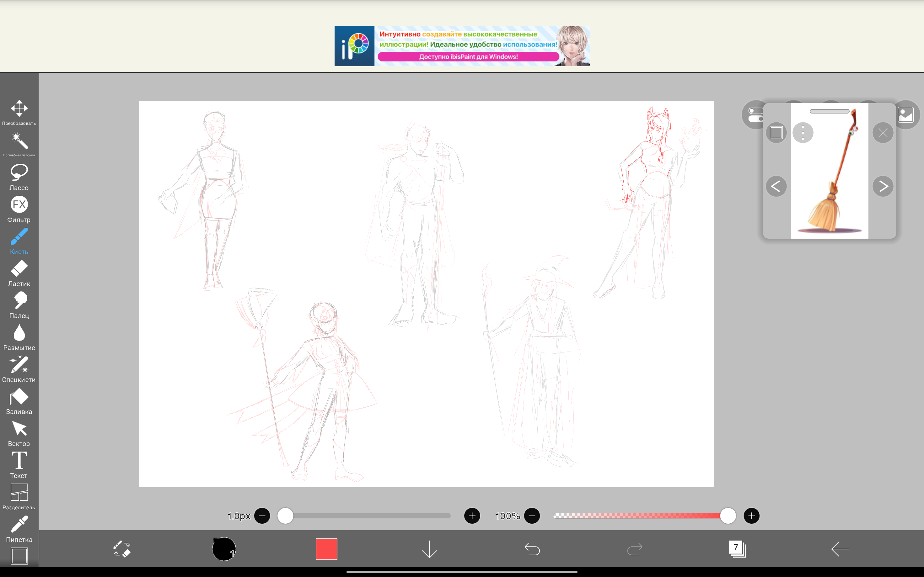This screenshot has height=577, width=924.
Task: Click the ibisPaint for Windows ad banner
Action: (x=462, y=46)
